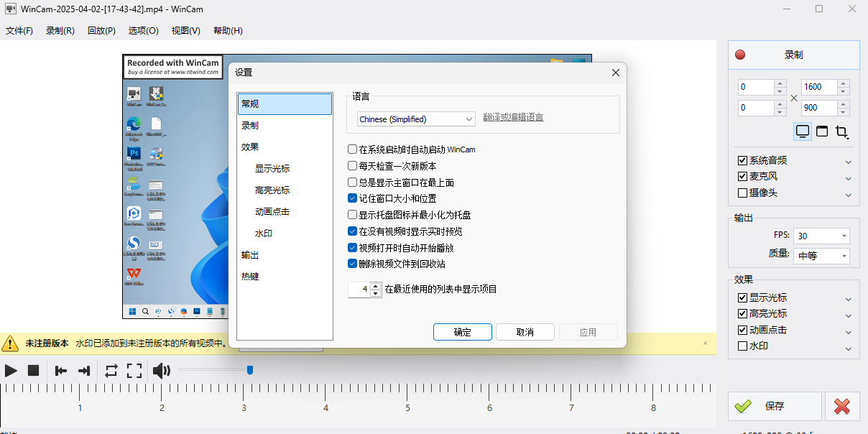Image resolution: width=868 pixels, height=434 pixels.
Task: Click the red X discard button
Action: (842, 406)
